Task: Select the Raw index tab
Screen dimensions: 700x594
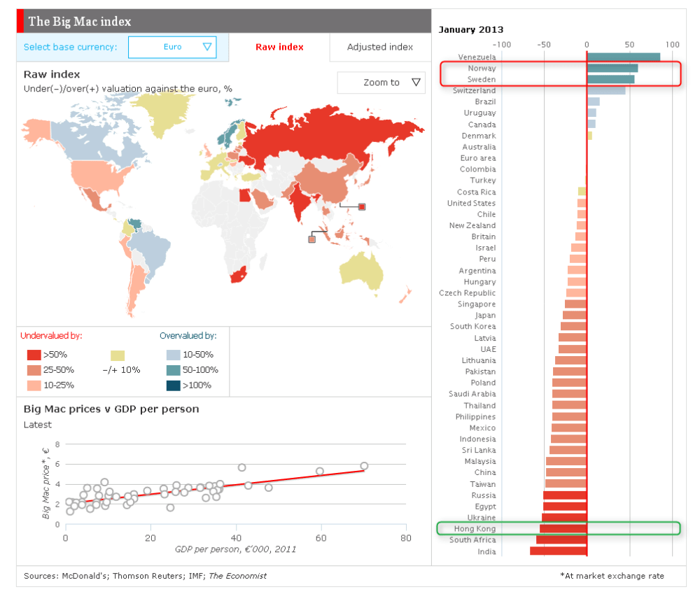Action: point(279,47)
